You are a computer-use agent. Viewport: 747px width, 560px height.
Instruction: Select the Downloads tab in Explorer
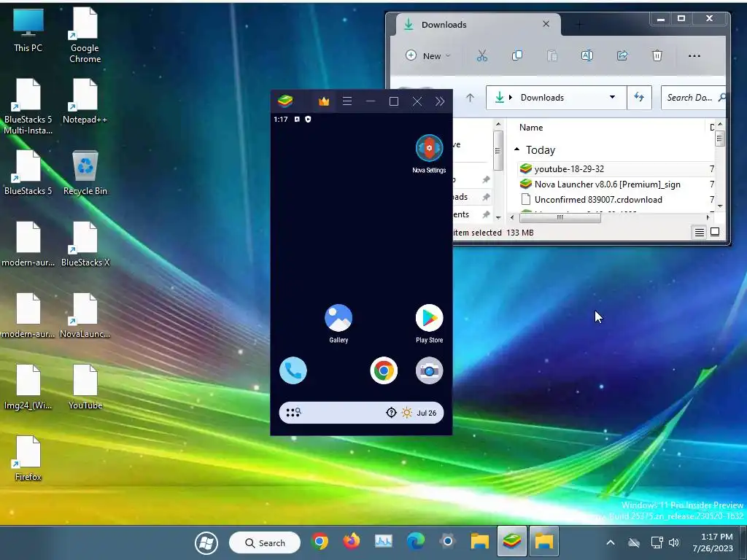[476, 25]
